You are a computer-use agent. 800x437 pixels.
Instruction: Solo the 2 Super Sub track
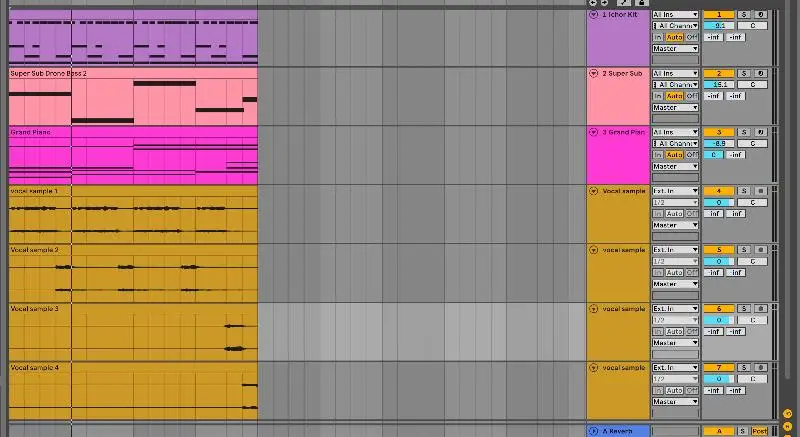click(x=744, y=74)
